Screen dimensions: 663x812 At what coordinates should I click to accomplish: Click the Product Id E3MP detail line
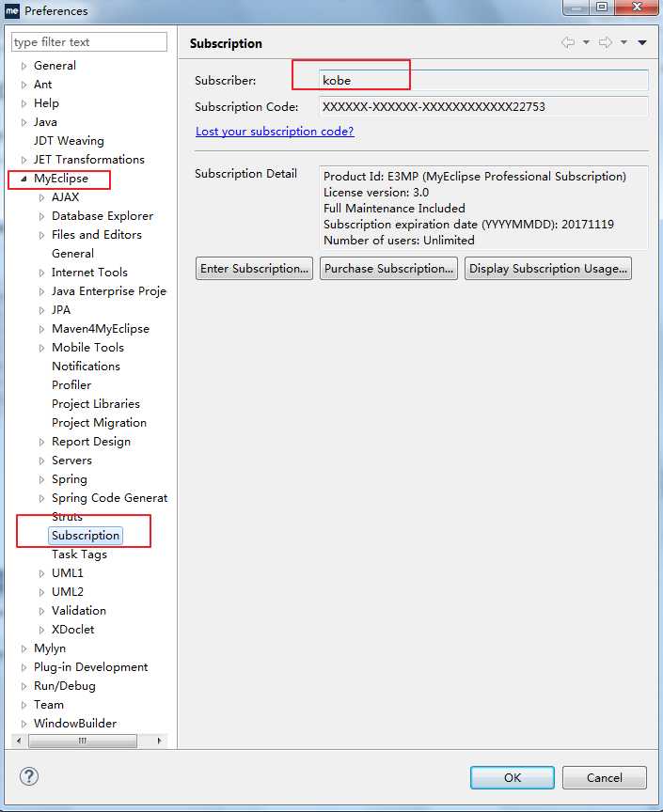(x=475, y=177)
